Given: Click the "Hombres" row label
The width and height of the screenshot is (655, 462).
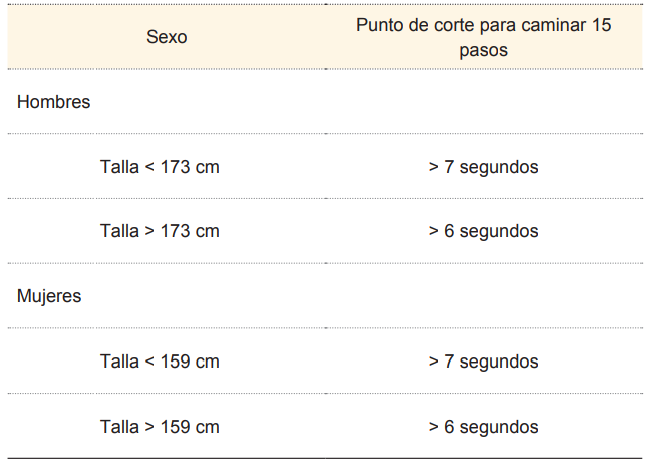Looking at the screenshot, I should pos(53,102).
